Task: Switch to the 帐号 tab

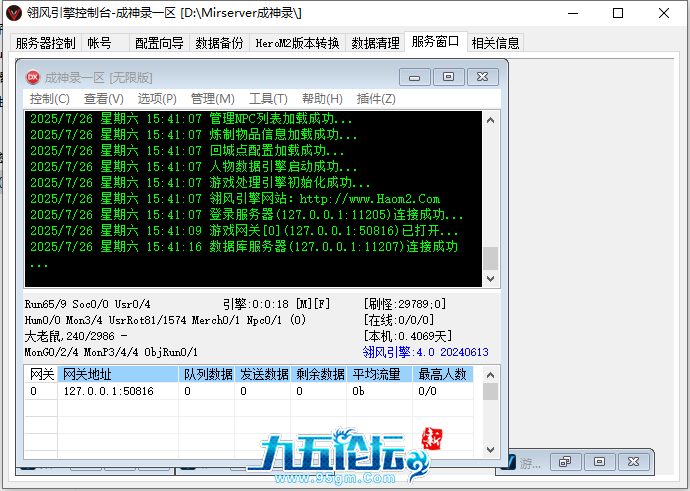Action: (105, 43)
